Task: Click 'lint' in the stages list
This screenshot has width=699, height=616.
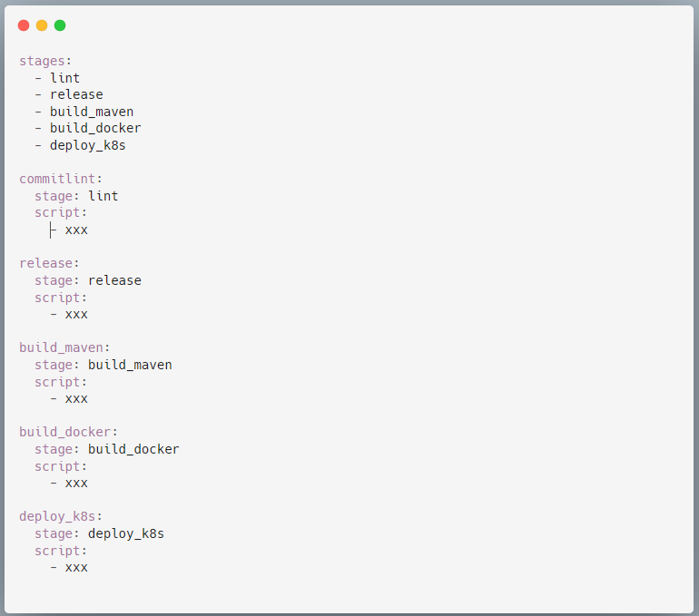Action: point(65,78)
